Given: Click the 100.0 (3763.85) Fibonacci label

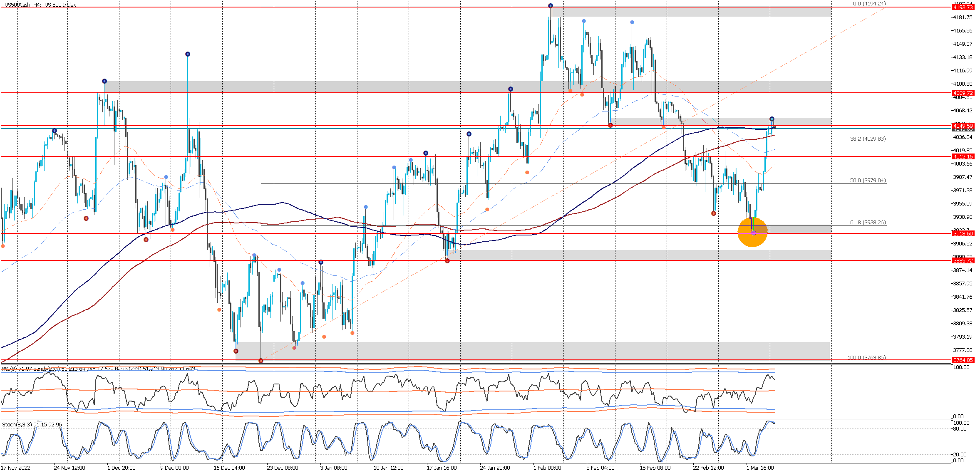Looking at the screenshot, I should (x=866, y=358).
